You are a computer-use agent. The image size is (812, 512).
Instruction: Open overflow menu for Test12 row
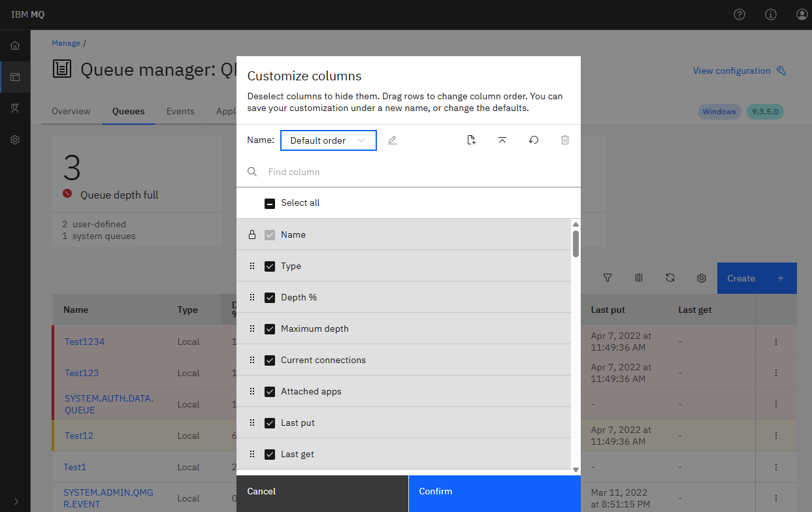coord(776,436)
